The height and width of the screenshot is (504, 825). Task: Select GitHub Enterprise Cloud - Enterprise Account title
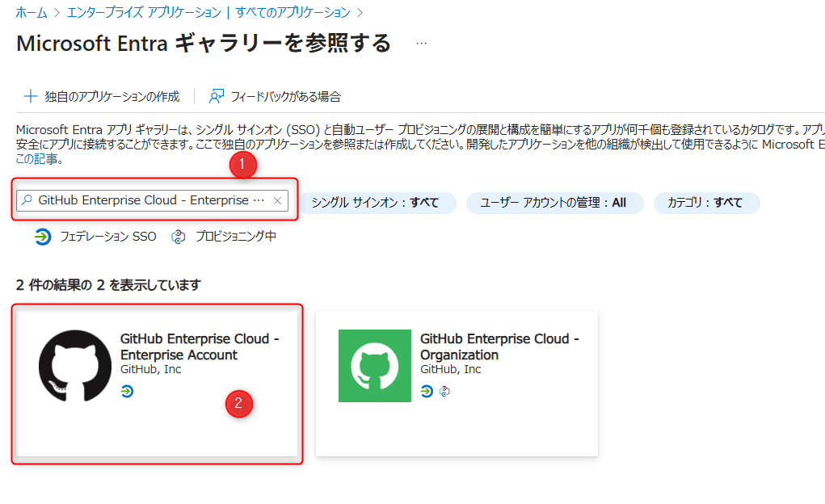(200, 346)
